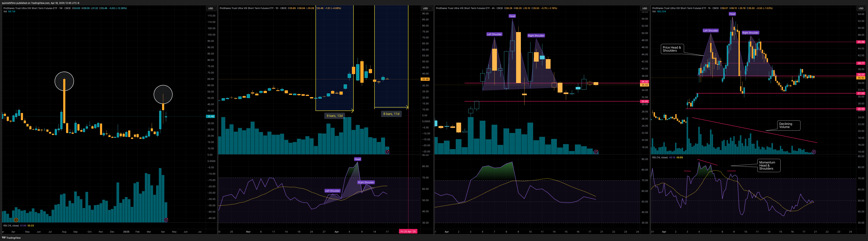Viewport: 868px width, 241px height.
Task: Click the 35.46 last price tag, 1D chart
Action: pyautogui.click(x=426, y=79)
